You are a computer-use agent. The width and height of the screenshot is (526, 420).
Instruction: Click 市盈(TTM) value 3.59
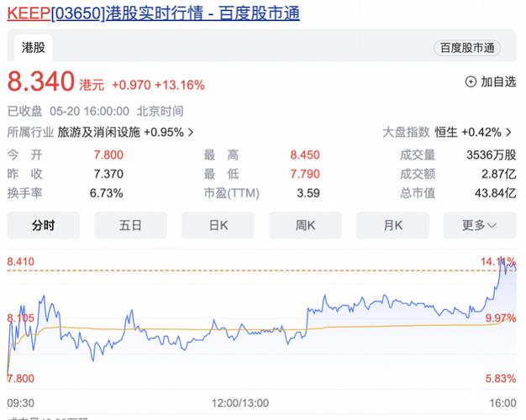(308, 193)
